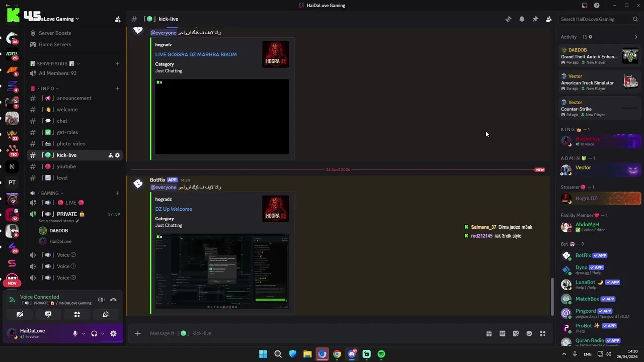
Task: Open Windows Start menu
Action: (263, 354)
